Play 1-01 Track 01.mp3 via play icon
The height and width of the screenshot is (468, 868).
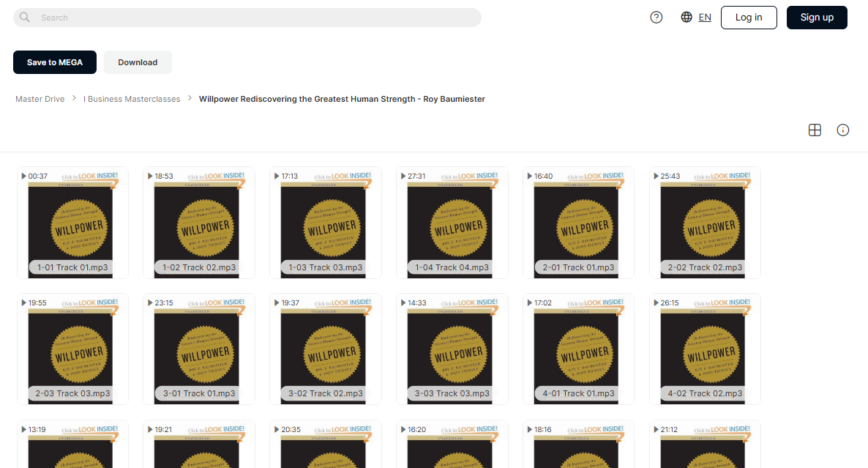(x=23, y=176)
